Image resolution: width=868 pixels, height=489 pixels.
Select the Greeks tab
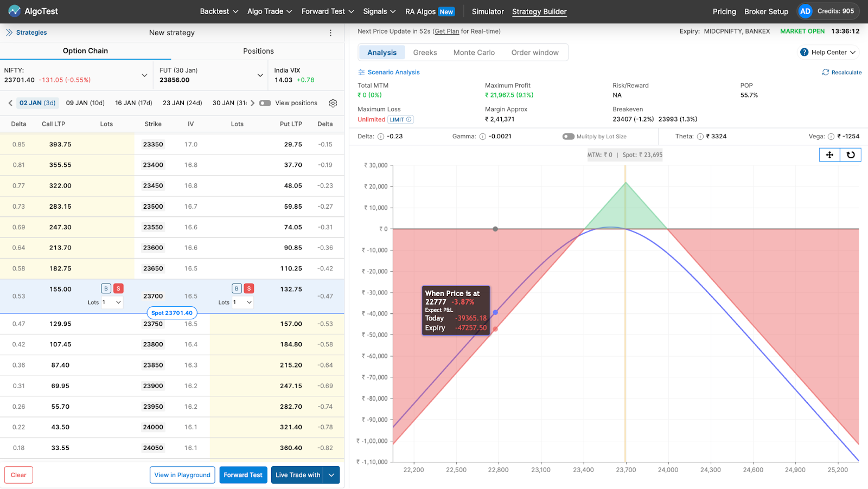click(425, 53)
